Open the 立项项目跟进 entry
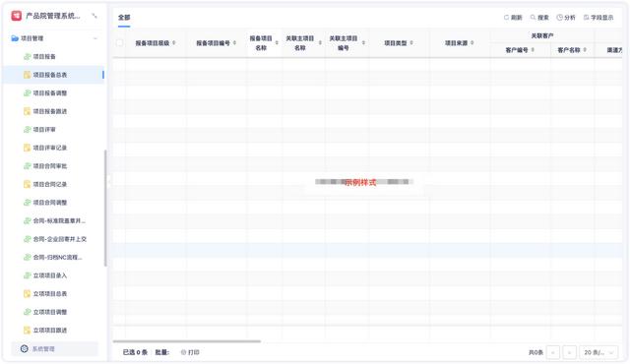 click(x=50, y=331)
